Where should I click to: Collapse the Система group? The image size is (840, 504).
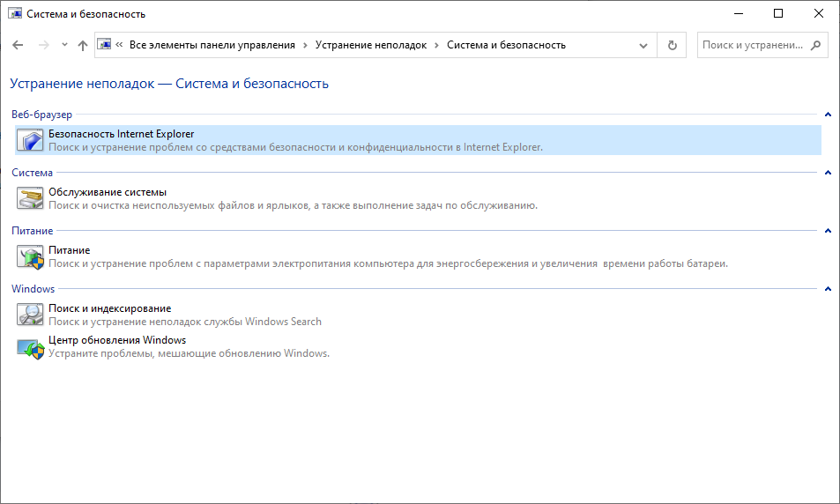pos(827,173)
